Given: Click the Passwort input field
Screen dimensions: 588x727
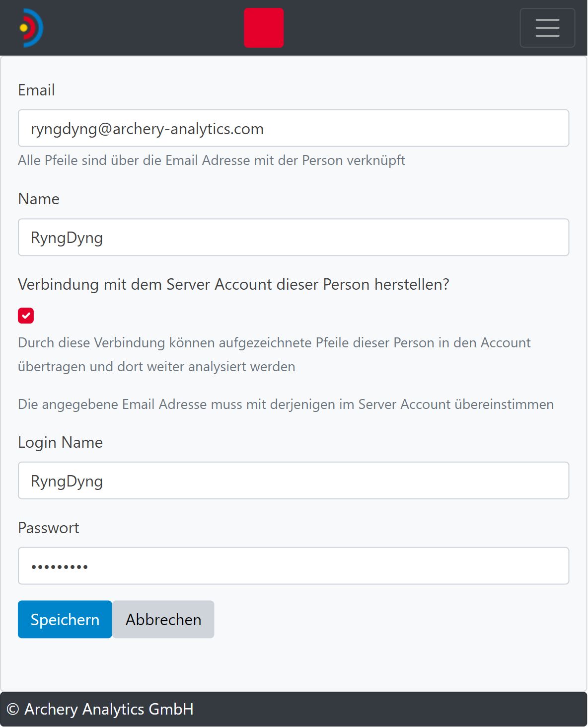Looking at the screenshot, I should coord(293,566).
